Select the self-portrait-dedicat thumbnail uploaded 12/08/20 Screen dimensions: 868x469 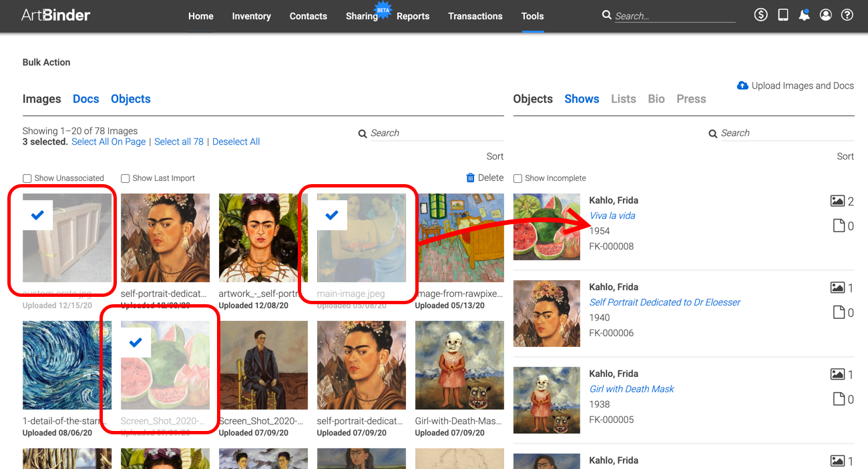(165, 238)
